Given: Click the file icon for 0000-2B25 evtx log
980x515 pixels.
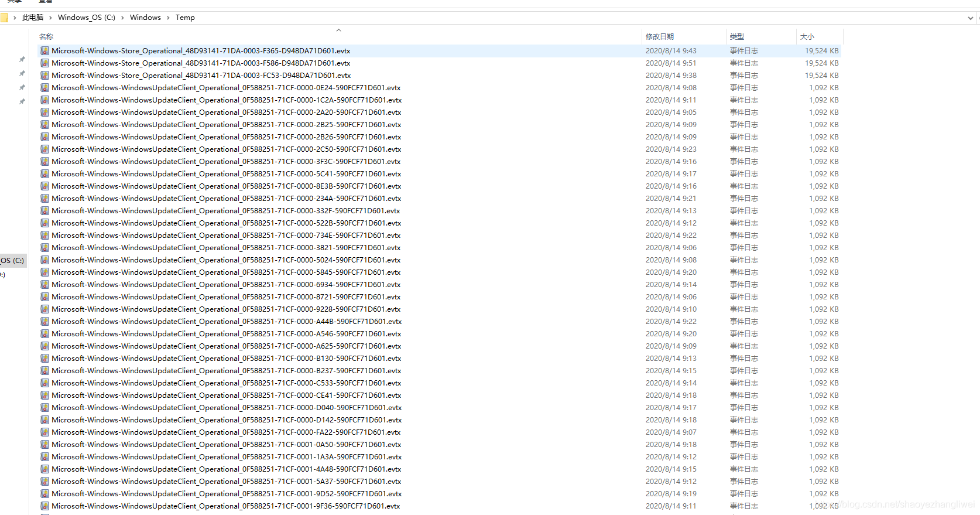Looking at the screenshot, I should [44, 125].
